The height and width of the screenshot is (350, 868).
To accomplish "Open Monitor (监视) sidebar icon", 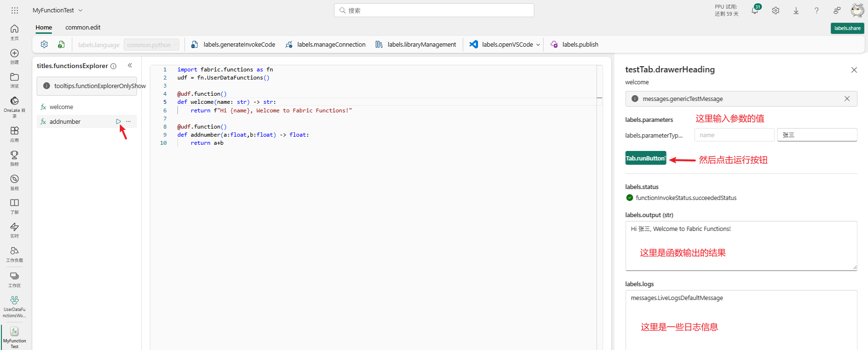I will tap(15, 182).
